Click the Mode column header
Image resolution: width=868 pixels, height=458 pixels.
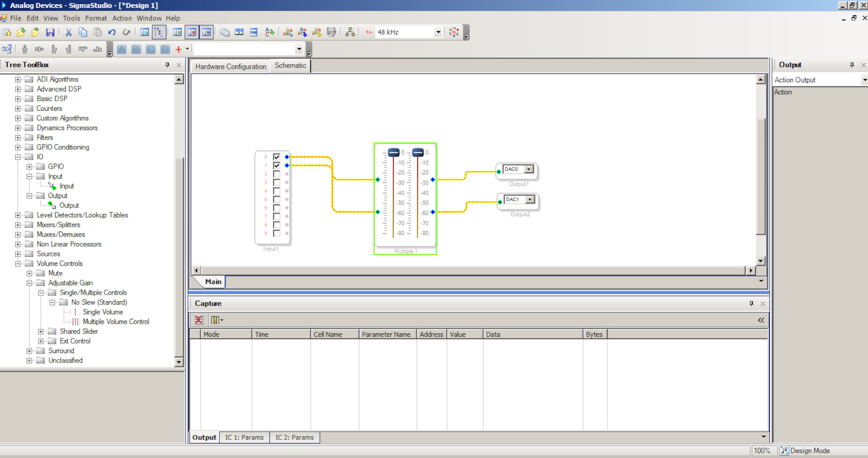point(226,335)
